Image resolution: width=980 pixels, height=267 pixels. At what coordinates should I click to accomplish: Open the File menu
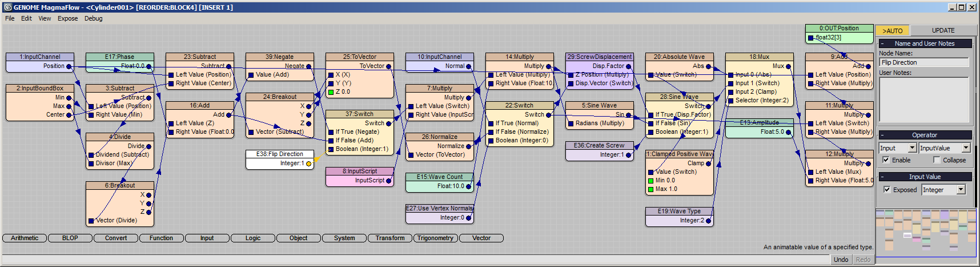click(x=10, y=18)
